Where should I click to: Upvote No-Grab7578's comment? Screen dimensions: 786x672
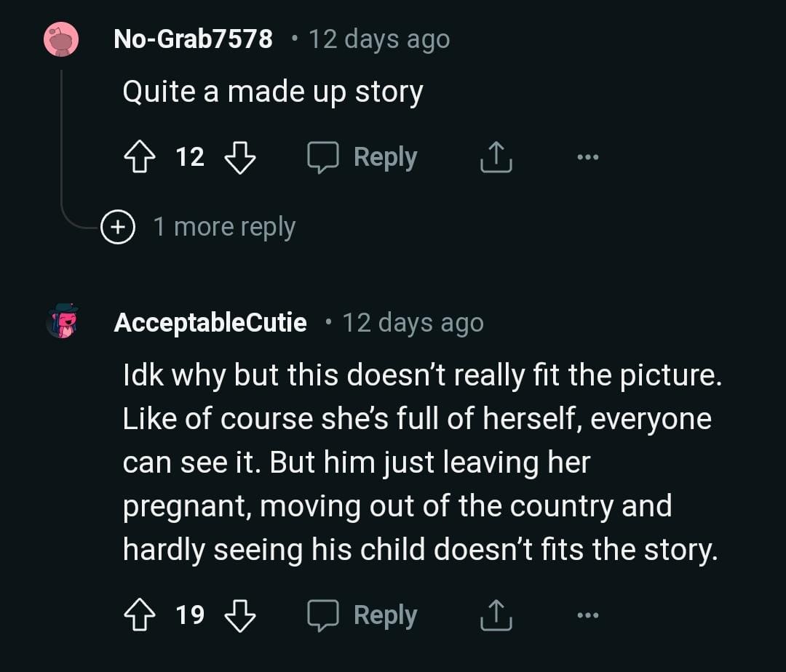tap(140, 156)
